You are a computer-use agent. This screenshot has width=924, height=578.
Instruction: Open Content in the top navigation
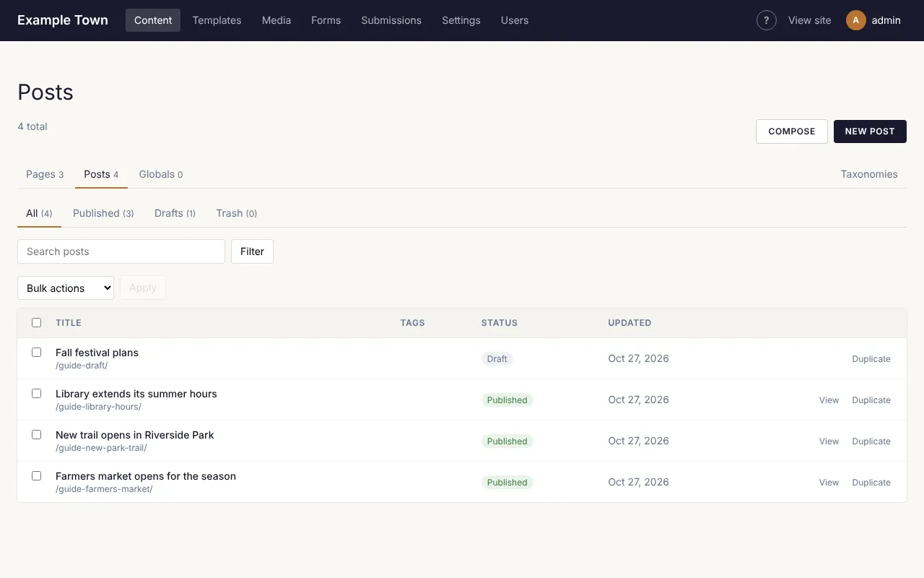(153, 20)
